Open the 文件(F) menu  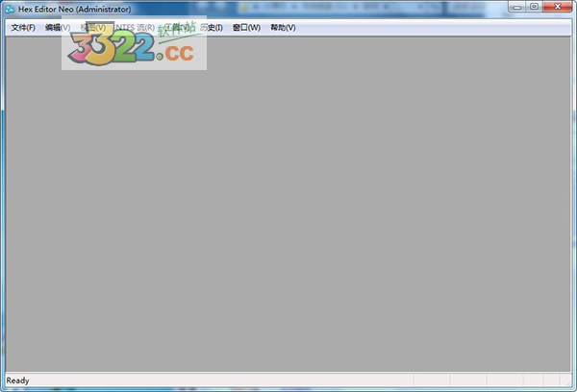[x=23, y=28]
